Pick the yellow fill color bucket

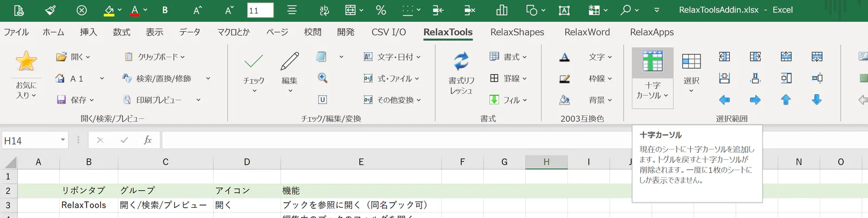[x=109, y=10]
